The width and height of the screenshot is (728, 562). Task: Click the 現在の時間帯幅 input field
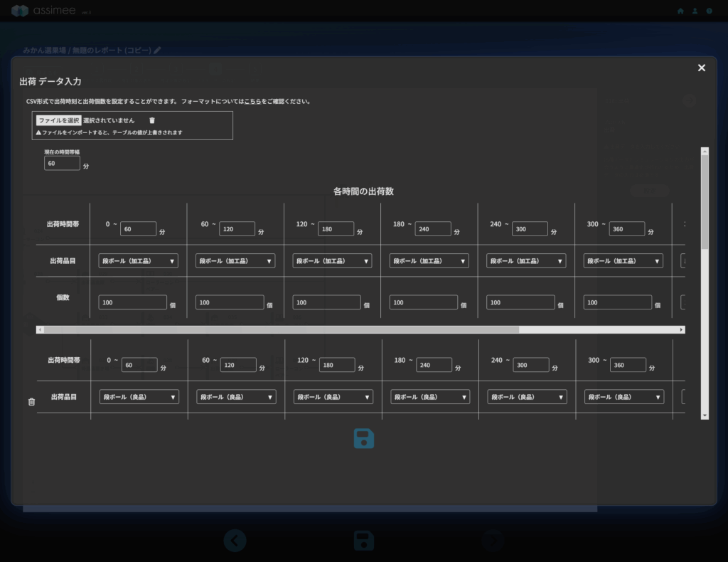[x=62, y=164]
